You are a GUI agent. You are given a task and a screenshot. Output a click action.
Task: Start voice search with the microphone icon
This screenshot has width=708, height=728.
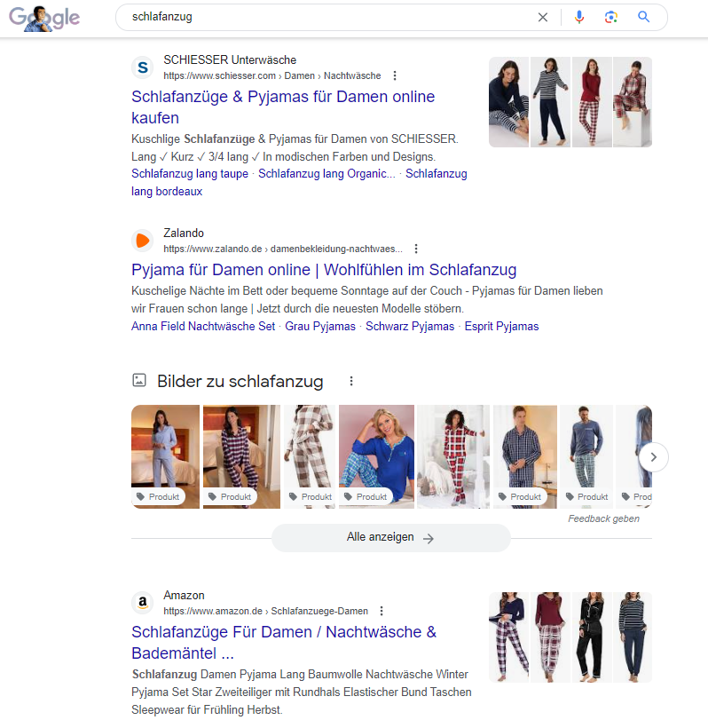coord(579,17)
